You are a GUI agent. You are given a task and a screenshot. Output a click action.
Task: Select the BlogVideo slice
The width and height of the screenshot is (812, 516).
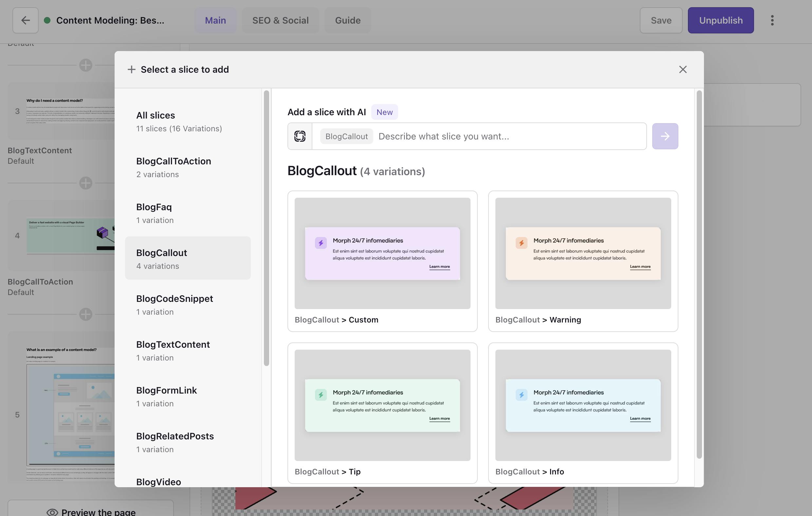point(158,482)
